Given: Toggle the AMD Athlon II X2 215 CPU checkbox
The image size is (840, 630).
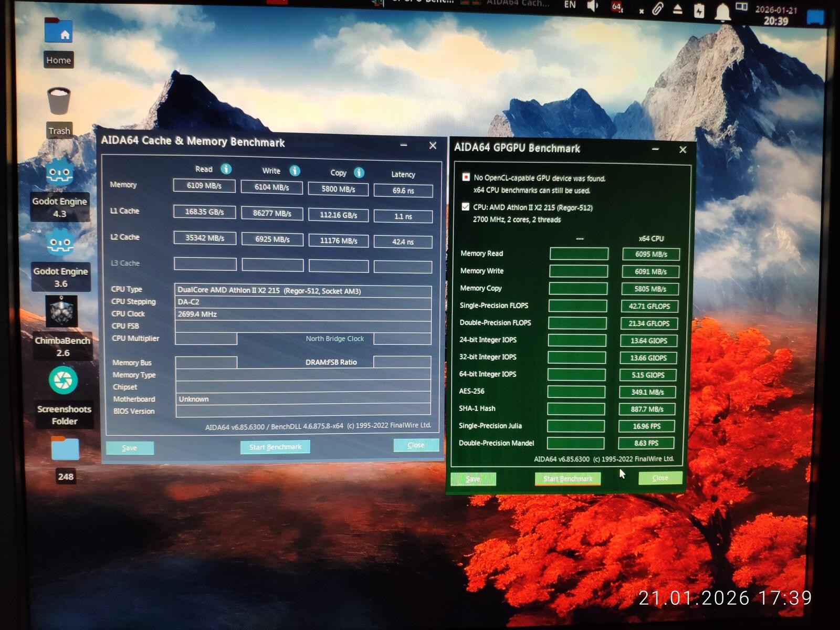Looking at the screenshot, I should pos(465,206).
